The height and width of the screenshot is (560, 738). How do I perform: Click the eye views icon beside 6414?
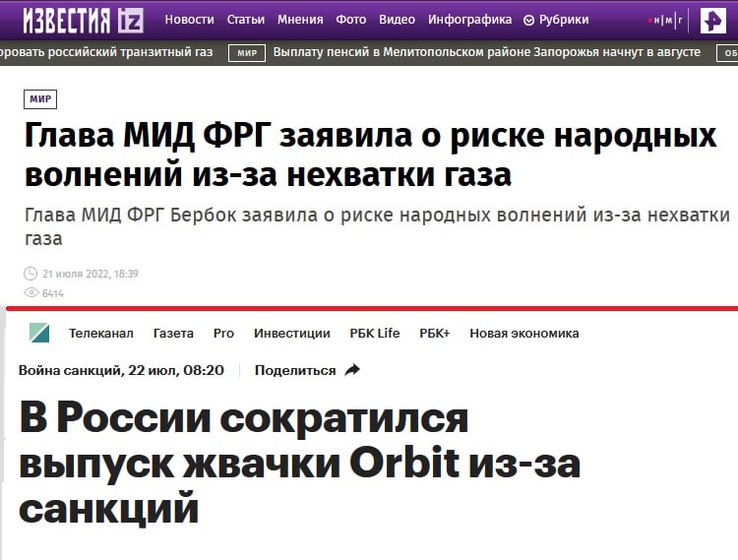point(31,292)
